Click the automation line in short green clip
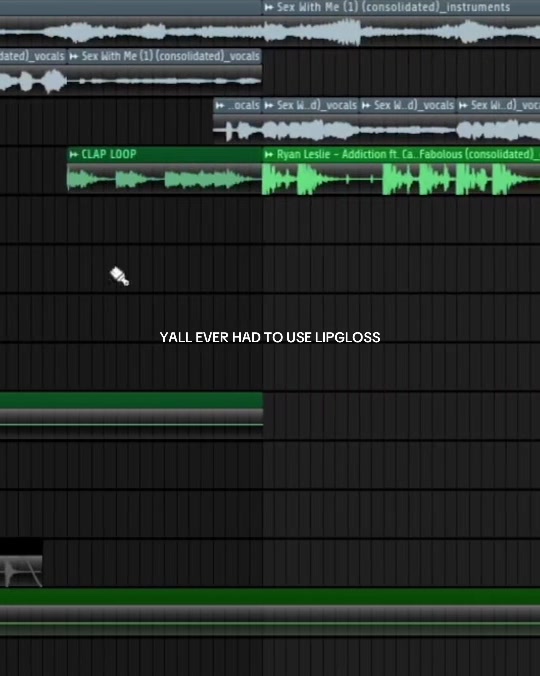Screen dimensions: 540x676 tap(131, 425)
